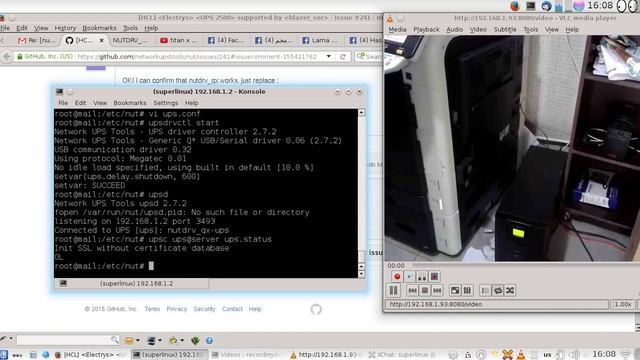
Task: Stop VLC playback
Action: (424, 291)
